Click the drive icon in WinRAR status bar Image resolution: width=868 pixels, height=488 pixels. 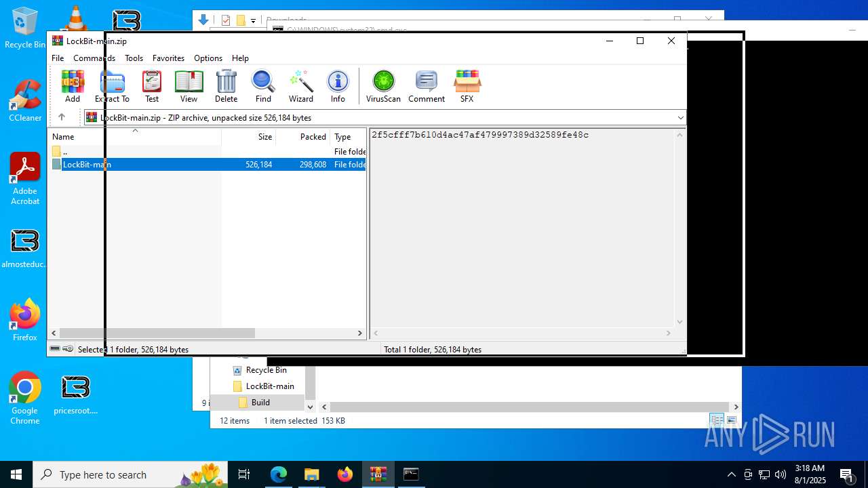[55, 349]
